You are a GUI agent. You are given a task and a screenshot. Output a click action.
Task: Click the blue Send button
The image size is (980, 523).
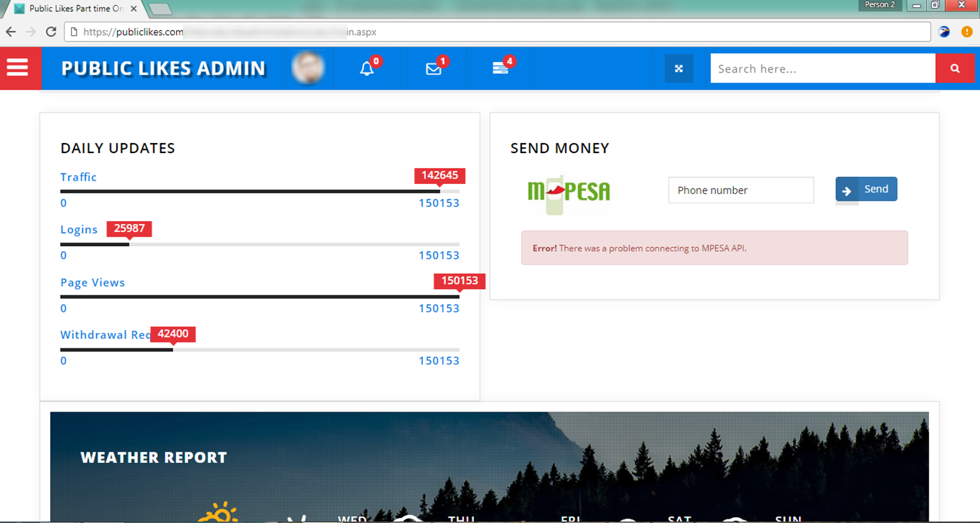866,189
